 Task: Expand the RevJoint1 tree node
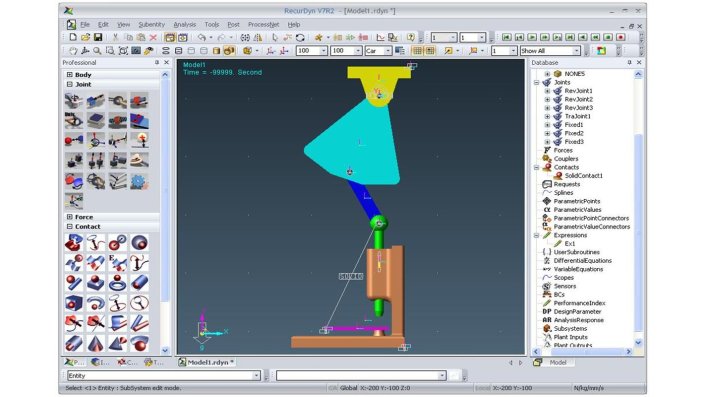click(547, 91)
